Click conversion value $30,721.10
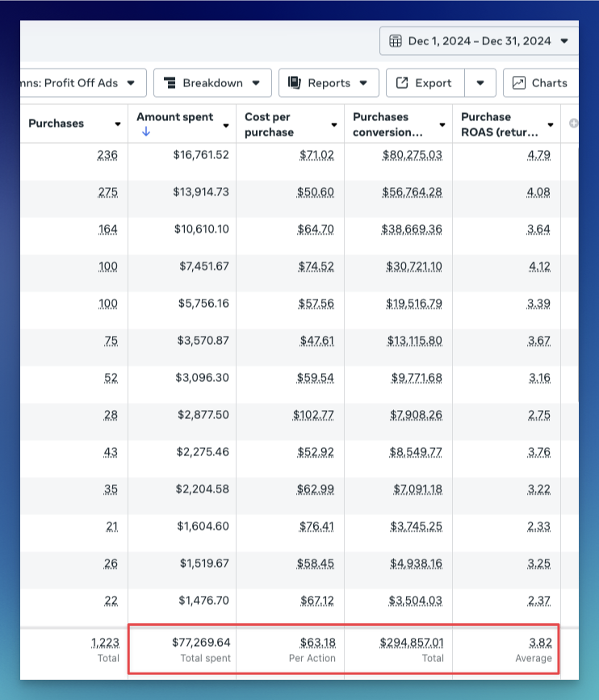 414,266
